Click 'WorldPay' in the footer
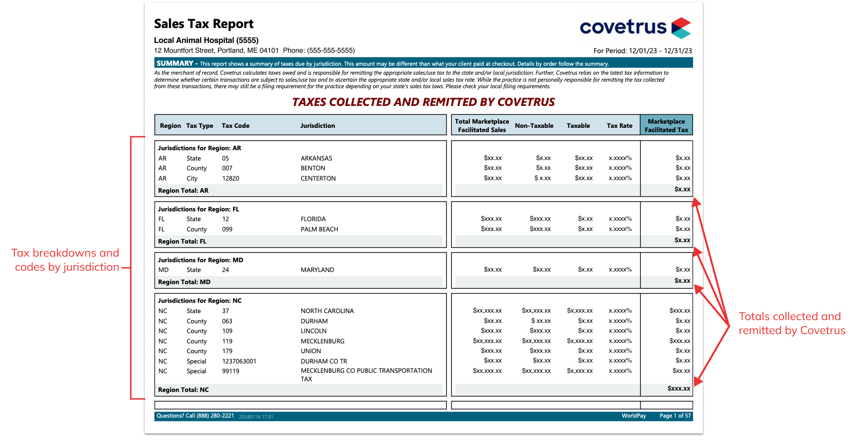This screenshot has width=868, height=440. tap(633, 416)
